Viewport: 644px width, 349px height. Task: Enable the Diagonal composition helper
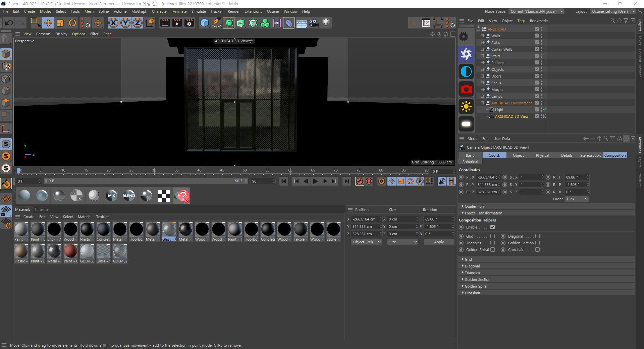click(537, 236)
